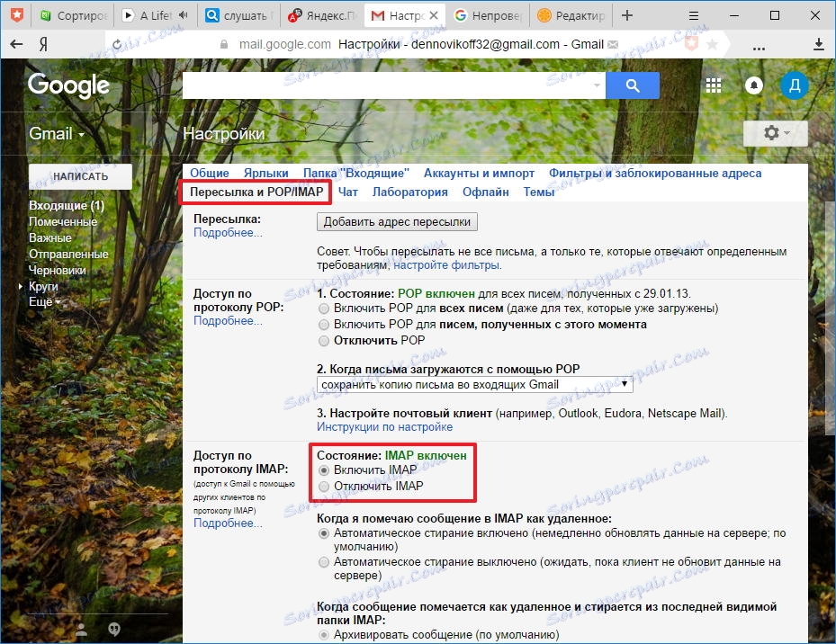Screen dimensions: 836x644
Task: Open Аккаунты и импорт tab
Action: [x=479, y=173]
